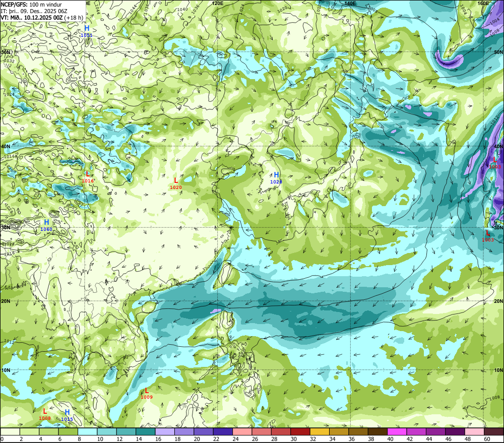
Task: Click the 1040 isobar label at top
Action: 182,9
